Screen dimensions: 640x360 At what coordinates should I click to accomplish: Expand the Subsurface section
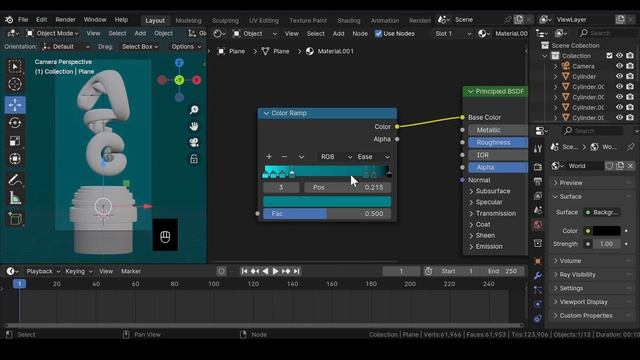tap(489, 191)
